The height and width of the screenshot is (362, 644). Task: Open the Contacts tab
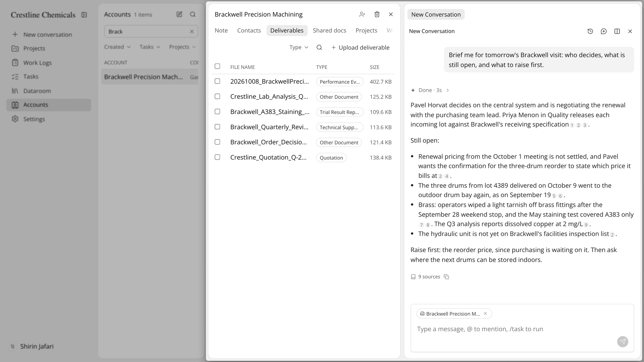pyautogui.click(x=249, y=31)
